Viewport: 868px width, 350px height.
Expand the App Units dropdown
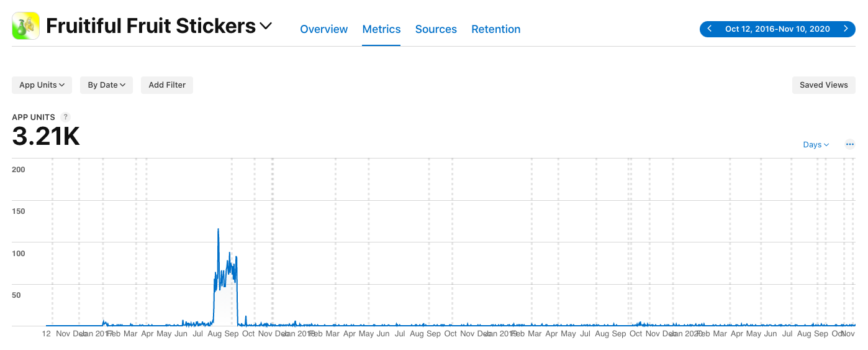point(42,85)
